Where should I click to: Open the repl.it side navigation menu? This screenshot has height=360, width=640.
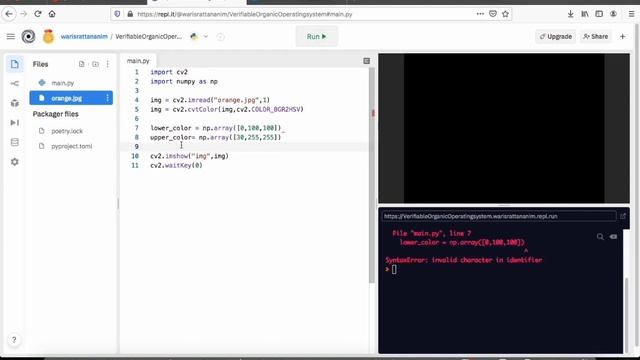point(11,37)
